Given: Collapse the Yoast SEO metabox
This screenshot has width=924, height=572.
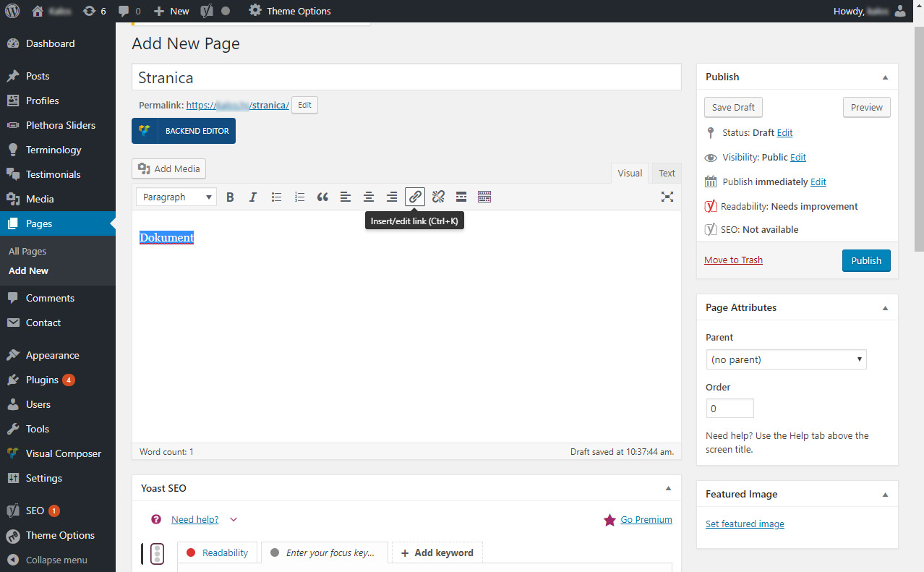Looking at the screenshot, I should coord(668,489).
